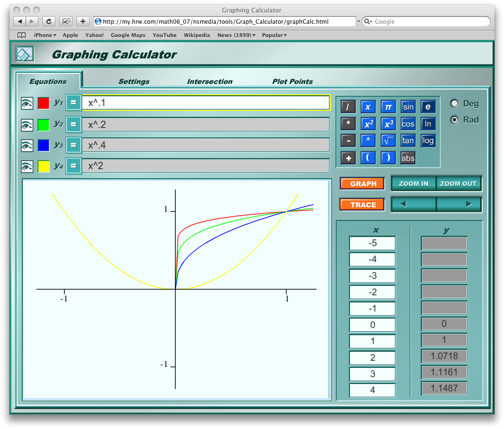
Task: Click the y3 equals sign toggle
Action: click(73, 145)
